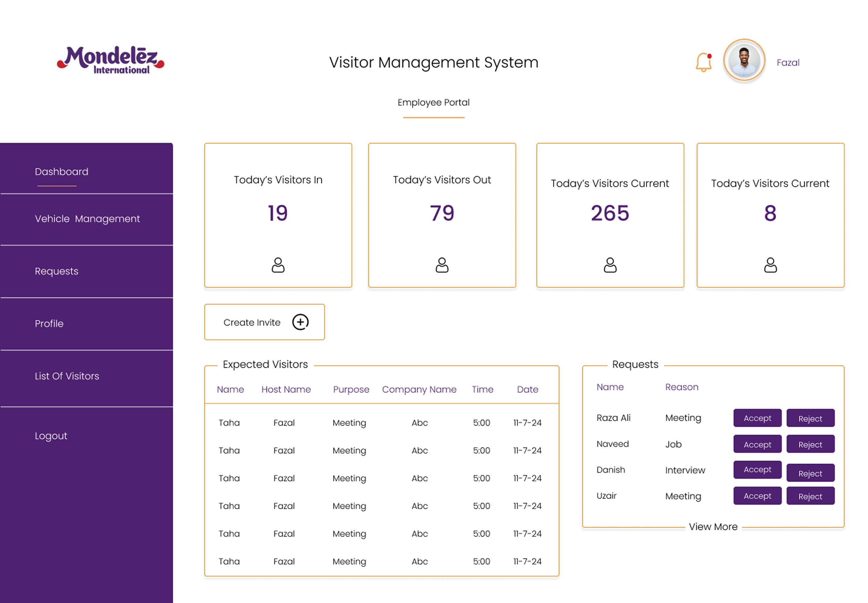The image size is (868, 603).
Task: Click the Fazal username label
Action: pos(788,63)
